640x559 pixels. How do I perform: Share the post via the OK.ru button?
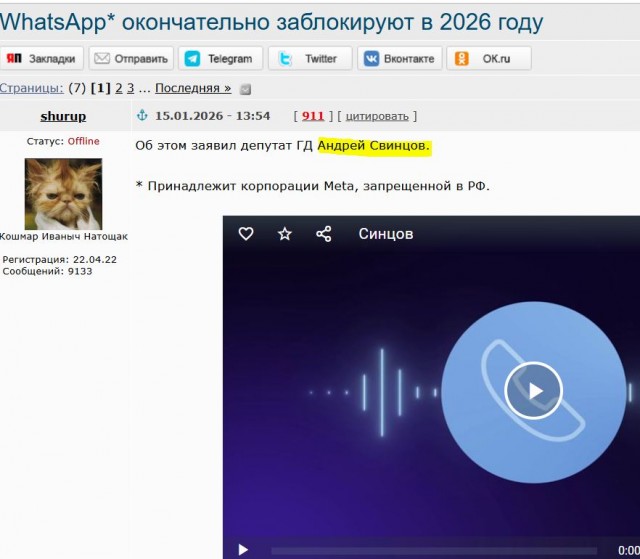(489, 58)
